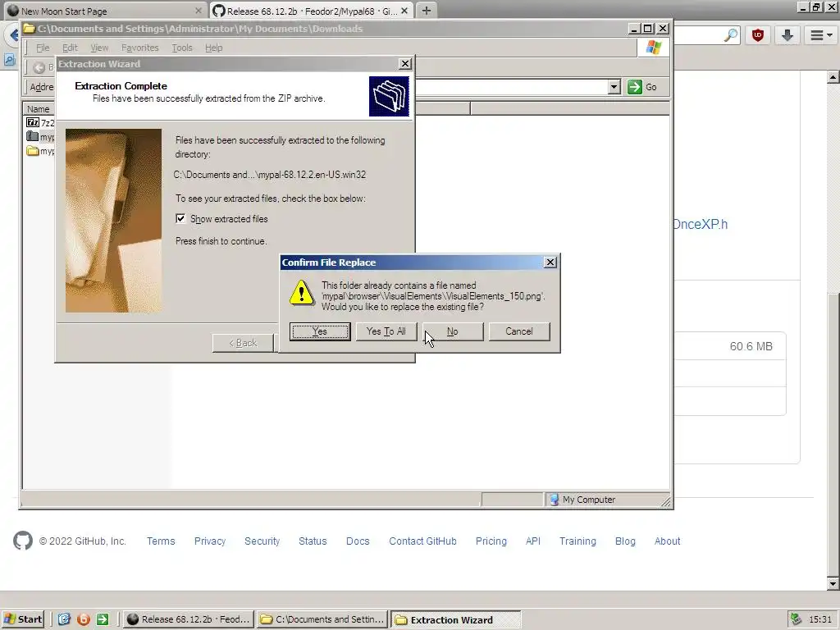
Task: Click the Explorer toolbar Back icon
Action: tap(39, 67)
